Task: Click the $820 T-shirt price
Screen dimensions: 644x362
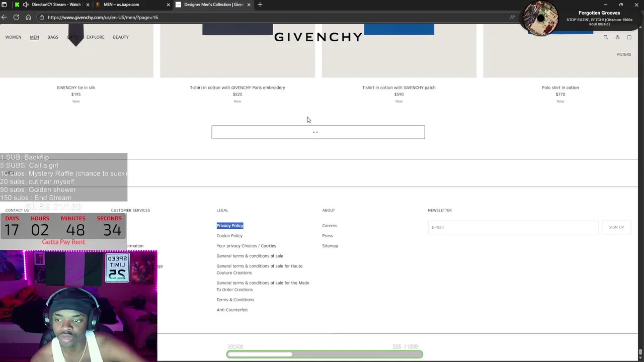Action: pos(237,95)
